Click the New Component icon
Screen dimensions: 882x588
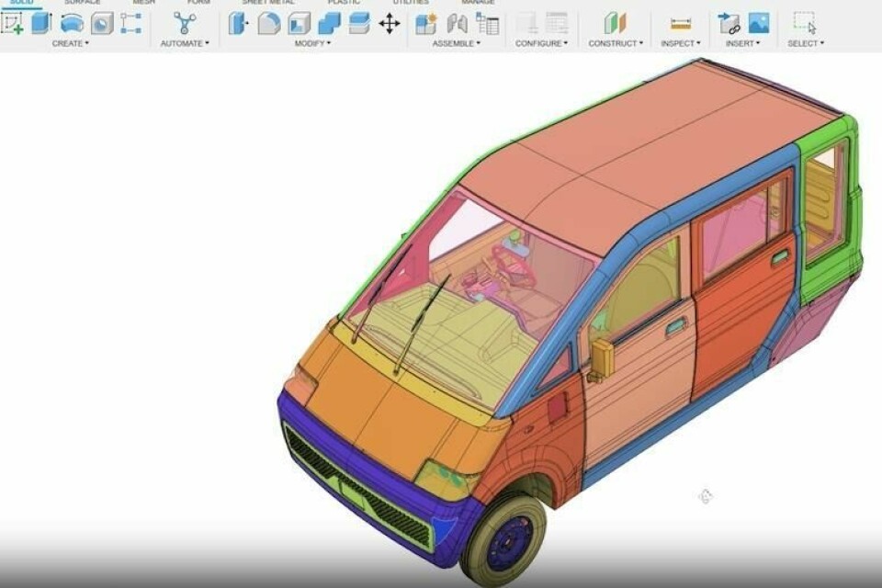pos(426,23)
